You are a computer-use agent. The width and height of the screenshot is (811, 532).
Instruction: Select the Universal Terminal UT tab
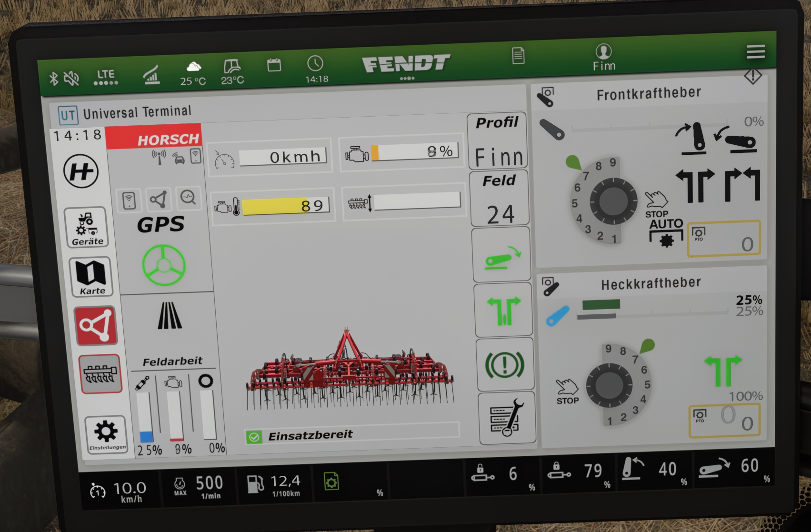pyautogui.click(x=125, y=113)
